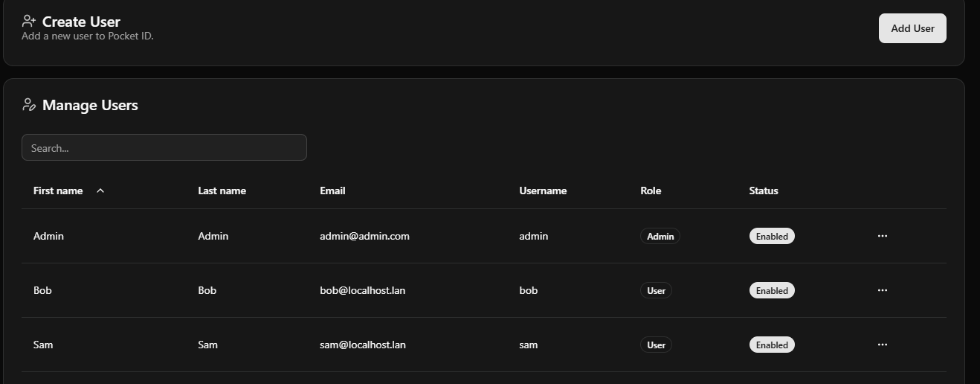Sort the table by Last name header
Image resolution: width=980 pixels, height=384 pixels.
(222, 191)
